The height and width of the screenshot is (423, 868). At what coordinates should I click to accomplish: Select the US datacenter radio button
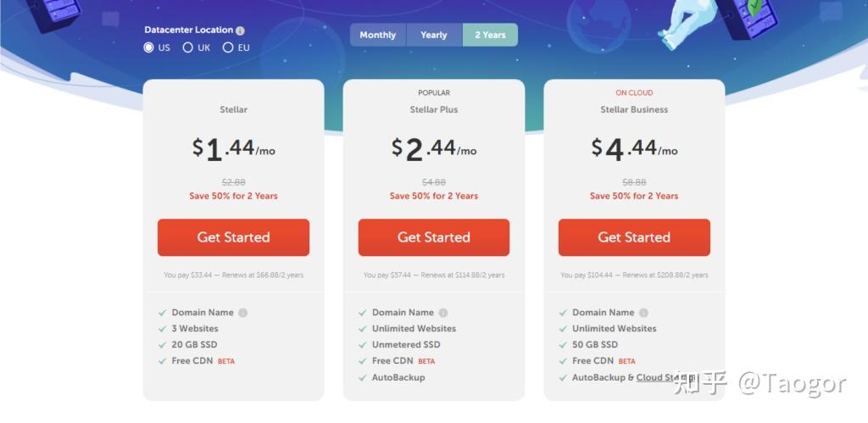149,47
